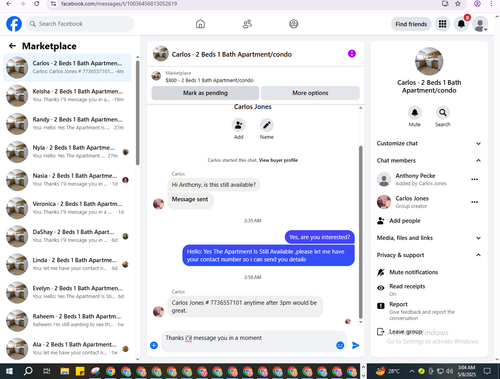The image size is (500, 379).
Task: Open the account profile picture menu
Action: 480,24
